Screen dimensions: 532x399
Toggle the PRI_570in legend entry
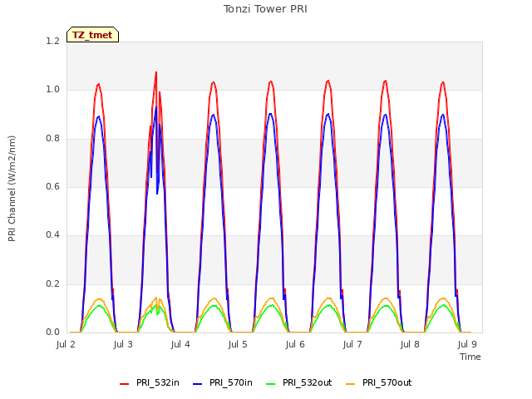pyautogui.click(x=223, y=383)
